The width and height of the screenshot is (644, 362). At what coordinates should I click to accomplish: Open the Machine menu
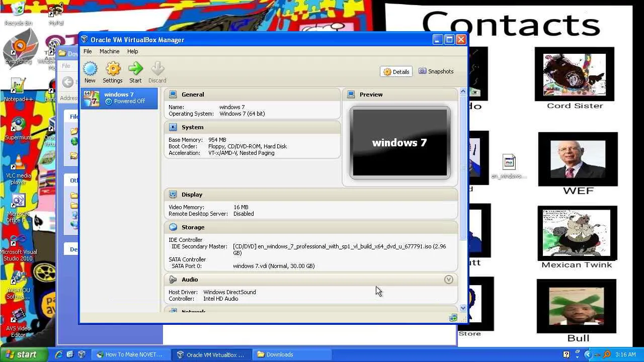pos(109,51)
